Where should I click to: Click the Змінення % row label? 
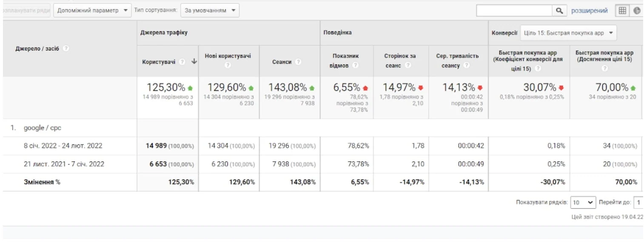coord(42,182)
